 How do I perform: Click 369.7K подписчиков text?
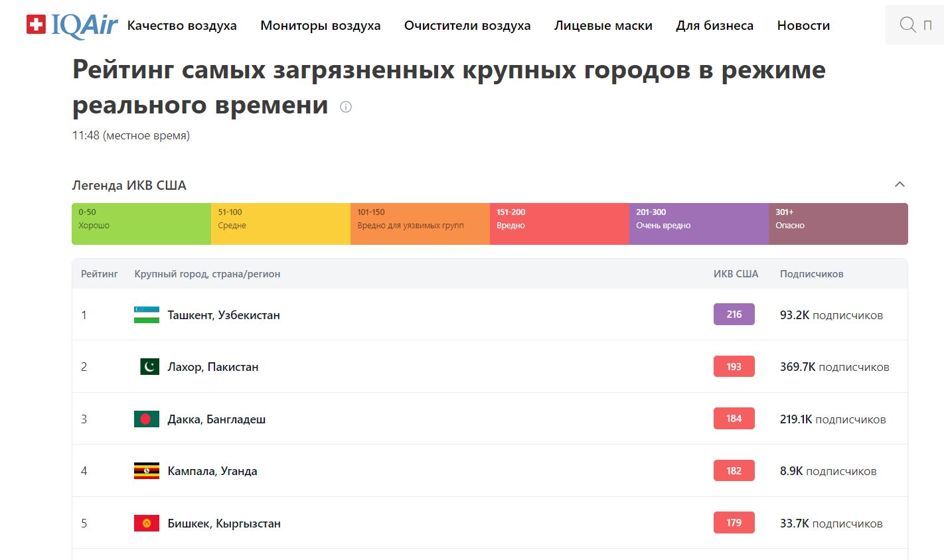[834, 367]
